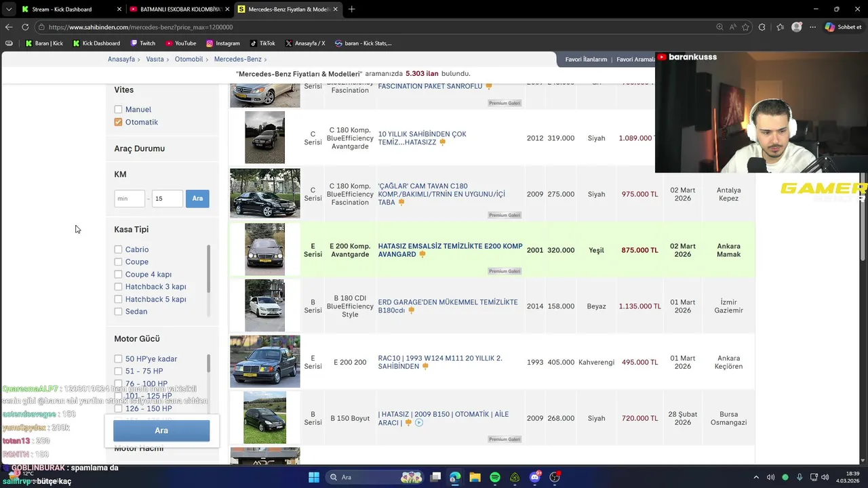The image size is (868, 488).
Task: Open Task View on the taskbar
Action: click(435, 477)
